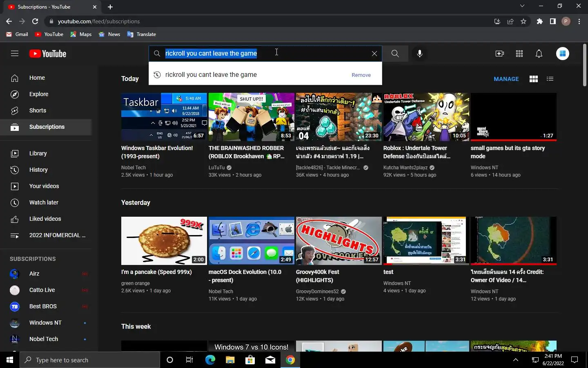The width and height of the screenshot is (588, 368).
Task: Open the notifications bell
Action: click(x=539, y=54)
